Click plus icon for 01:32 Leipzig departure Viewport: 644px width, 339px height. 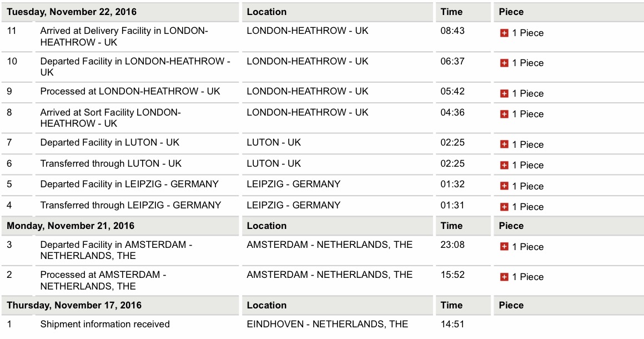coord(504,186)
